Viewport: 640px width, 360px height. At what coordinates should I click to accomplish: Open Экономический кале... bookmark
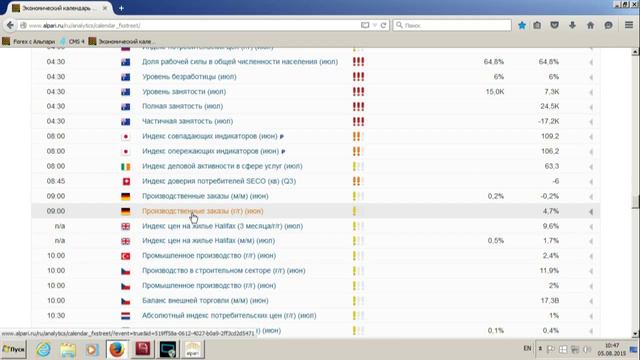coord(121,42)
